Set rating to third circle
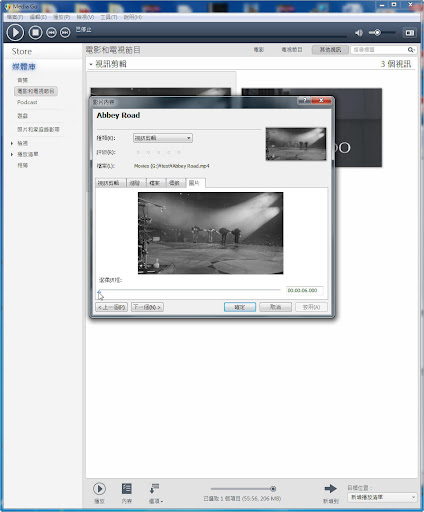Image resolution: width=424 pixels, height=512 pixels. coord(159,152)
